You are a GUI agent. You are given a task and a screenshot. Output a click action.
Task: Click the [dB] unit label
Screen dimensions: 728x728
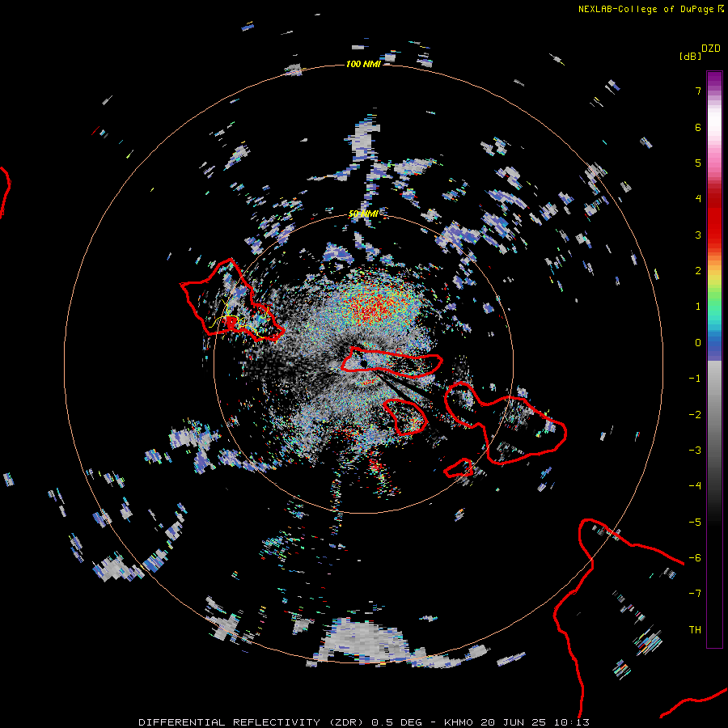coord(690,56)
